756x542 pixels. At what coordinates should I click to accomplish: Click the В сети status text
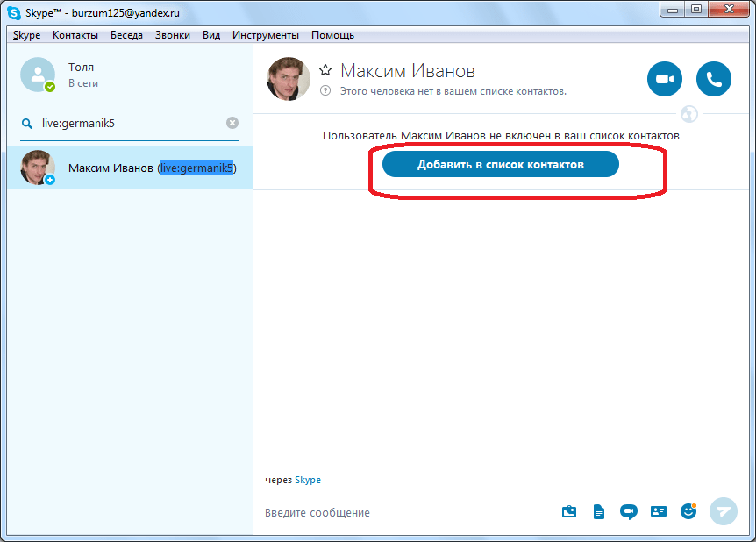[83, 83]
